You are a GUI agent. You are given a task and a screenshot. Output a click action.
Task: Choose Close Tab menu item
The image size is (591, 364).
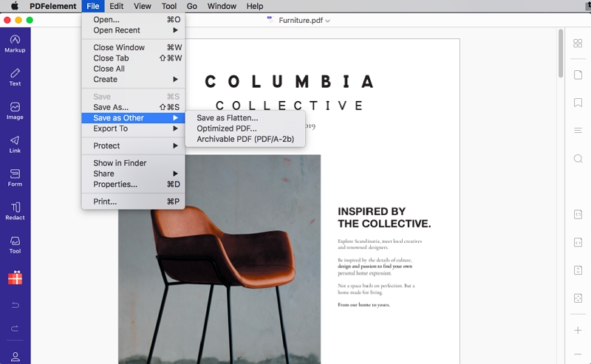(134, 58)
